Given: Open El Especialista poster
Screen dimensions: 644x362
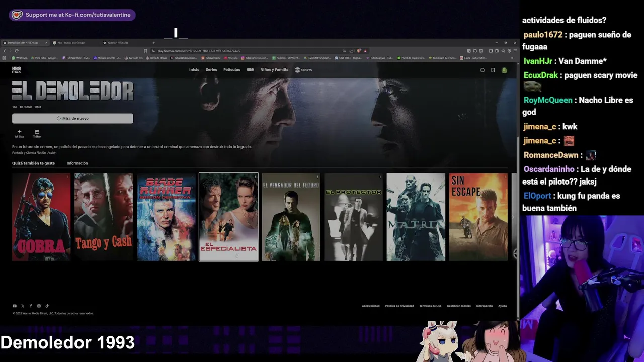Looking at the screenshot, I should [x=228, y=217].
